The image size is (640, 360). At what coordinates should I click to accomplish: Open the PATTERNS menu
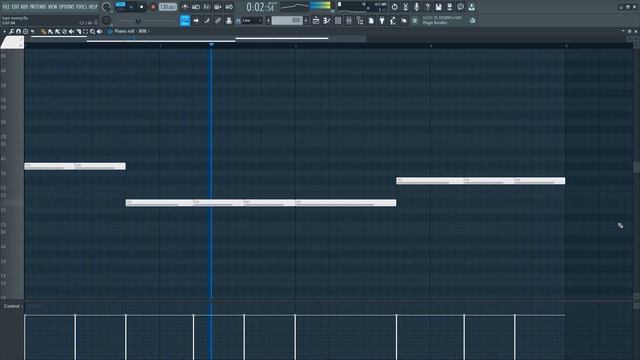point(38,7)
